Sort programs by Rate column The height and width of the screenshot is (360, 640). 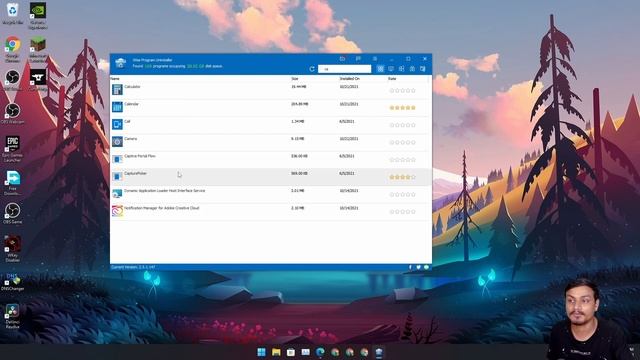pyautogui.click(x=392, y=78)
